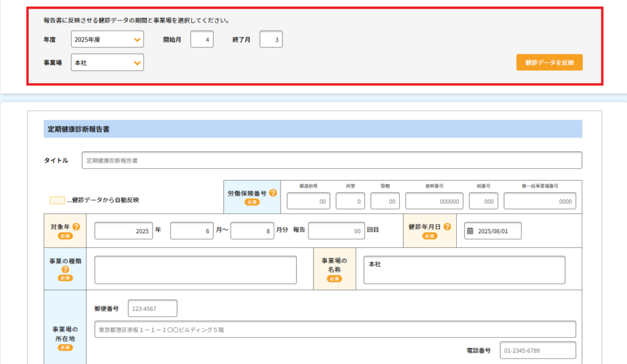Open the 年度 dropdown showing 2025年度
Image resolution: width=627 pixels, height=364 pixels.
point(107,40)
